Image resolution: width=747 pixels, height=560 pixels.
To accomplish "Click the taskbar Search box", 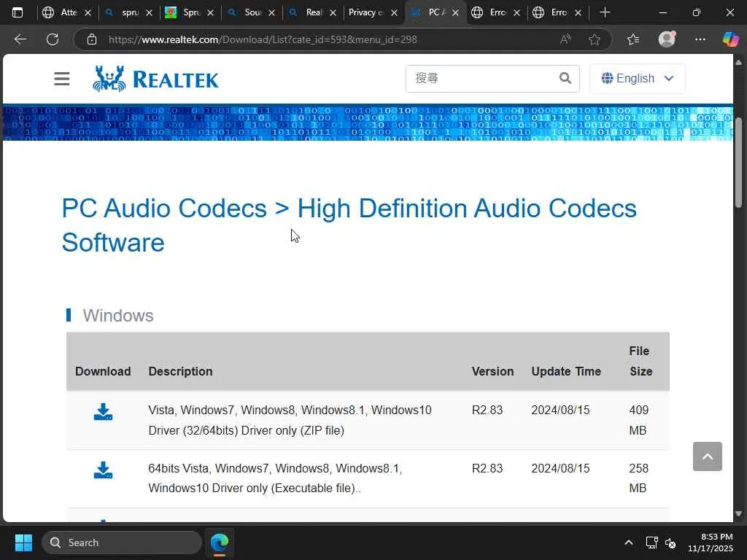I will [x=122, y=542].
